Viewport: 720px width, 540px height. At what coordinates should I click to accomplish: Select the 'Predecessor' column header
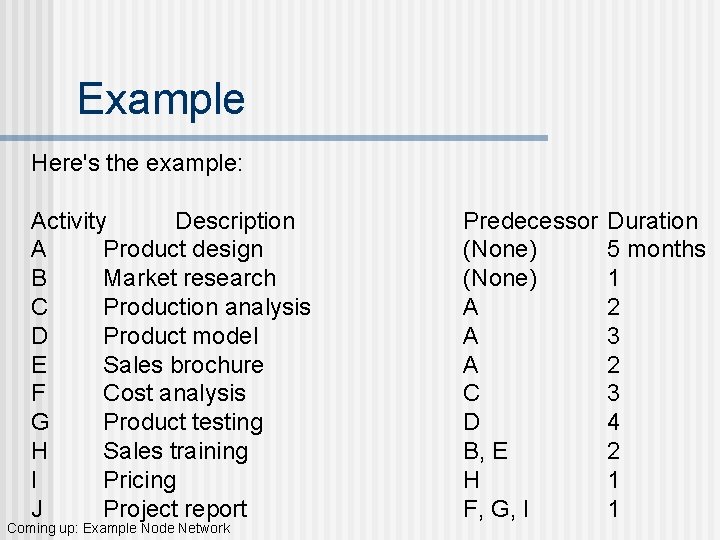tap(530, 221)
